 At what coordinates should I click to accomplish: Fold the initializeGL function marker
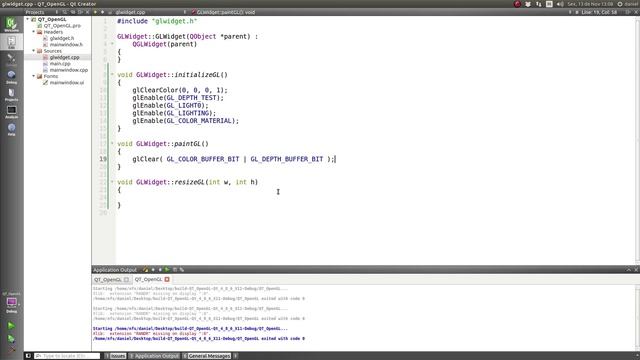(112, 75)
